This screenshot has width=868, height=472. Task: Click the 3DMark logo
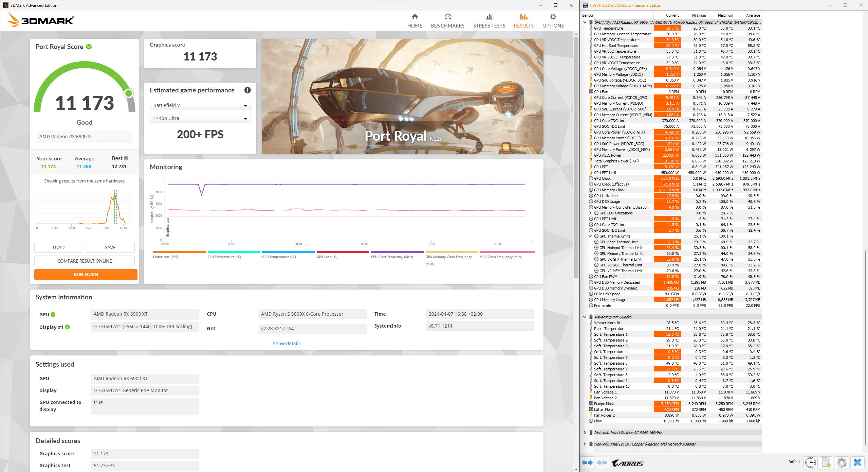tap(40, 20)
